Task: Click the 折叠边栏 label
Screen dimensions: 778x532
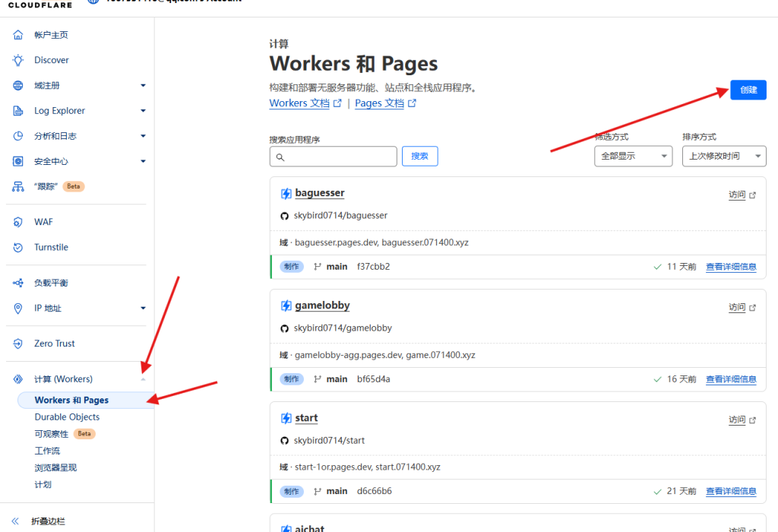Action: click(48, 521)
